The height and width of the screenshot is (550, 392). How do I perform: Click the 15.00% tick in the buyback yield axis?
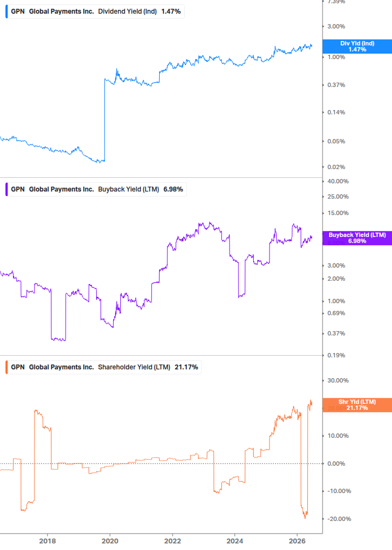(x=338, y=213)
